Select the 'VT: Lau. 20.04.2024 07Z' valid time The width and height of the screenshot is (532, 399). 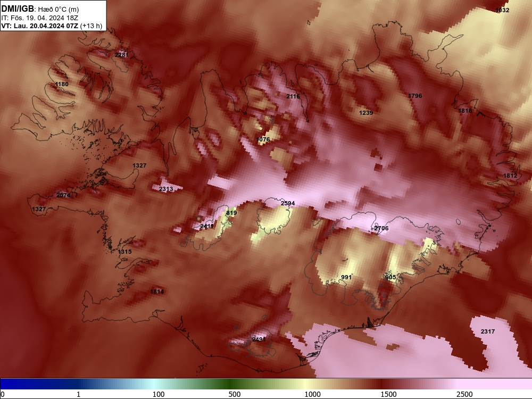(x=40, y=26)
